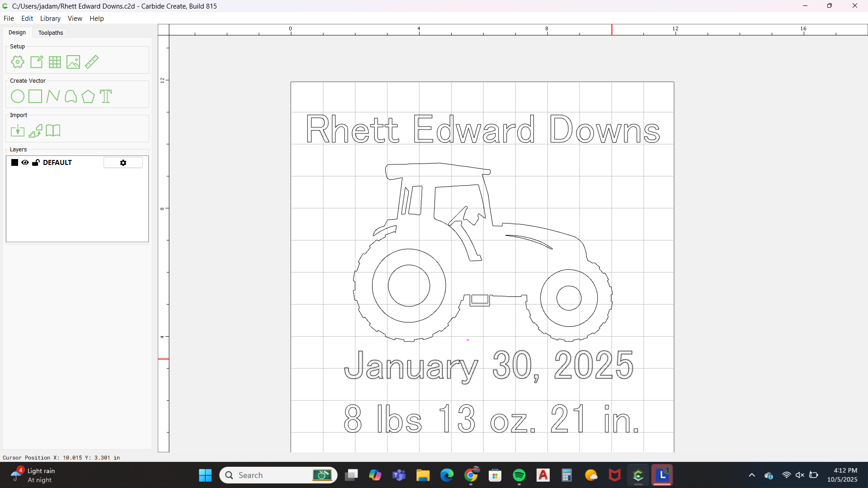Screen dimensions: 868x488
Task: Select the Text creation tool
Action: [x=106, y=96]
